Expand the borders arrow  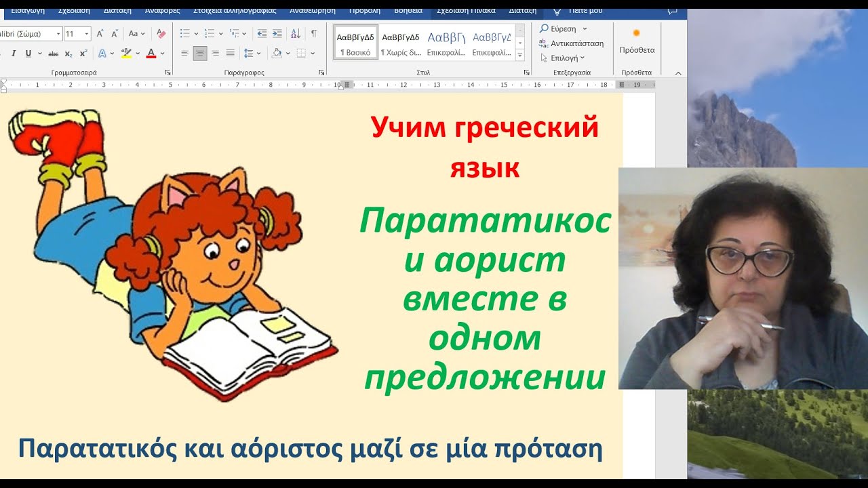click(312, 53)
